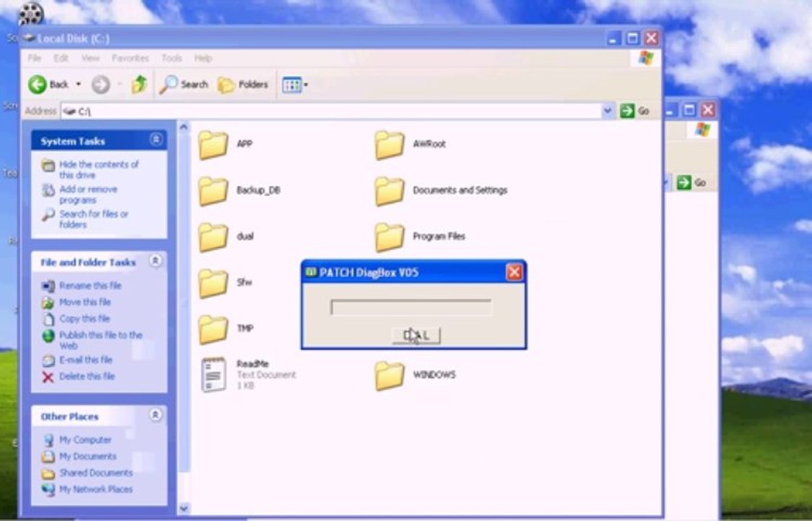Click the Local Disk title bar drive icon
The image size is (812, 521).
coord(29,38)
